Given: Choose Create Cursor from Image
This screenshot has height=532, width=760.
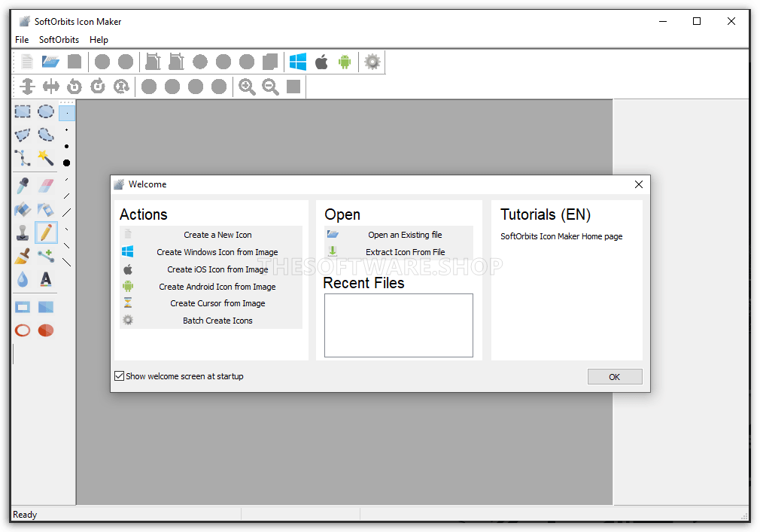Looking at the screenshot, I should tap(211, 303).
